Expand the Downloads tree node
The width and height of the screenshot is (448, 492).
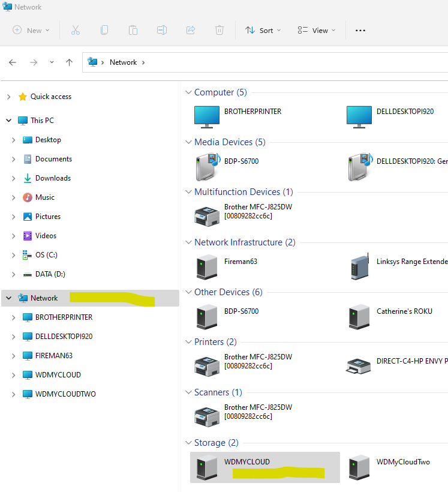pyautogui.click(x=13, y=179)
